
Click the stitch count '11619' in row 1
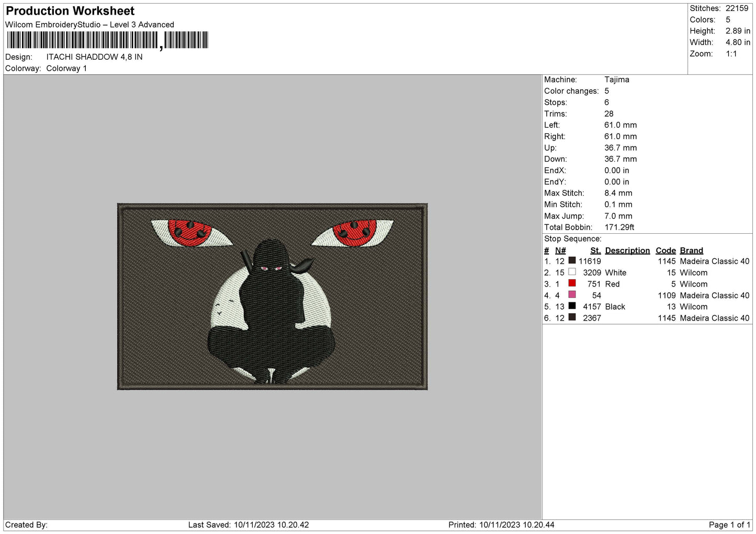(x=590, y=262)
